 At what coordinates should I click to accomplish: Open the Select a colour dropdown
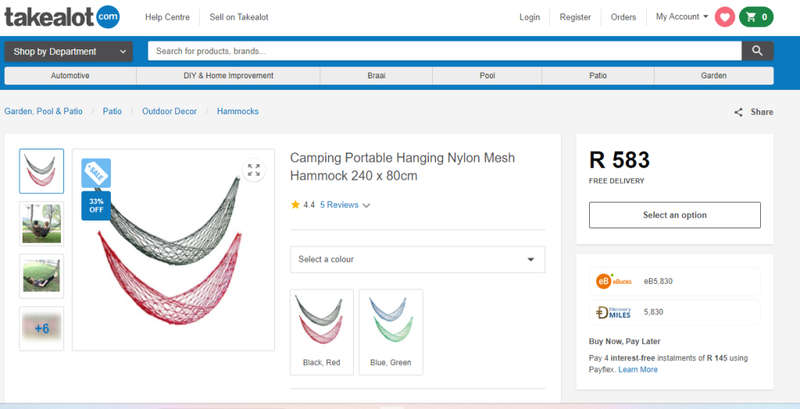click(x=417, y=260)
